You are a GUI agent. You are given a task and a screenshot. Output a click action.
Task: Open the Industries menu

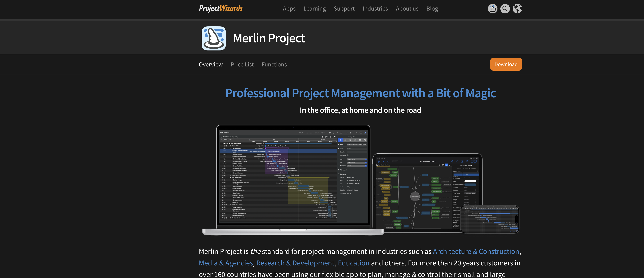pos(375,9)
